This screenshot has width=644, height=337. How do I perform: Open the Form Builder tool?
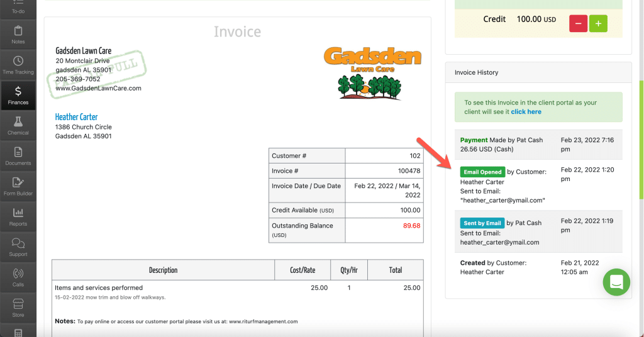pyautogui.click(x=18, y=187)
